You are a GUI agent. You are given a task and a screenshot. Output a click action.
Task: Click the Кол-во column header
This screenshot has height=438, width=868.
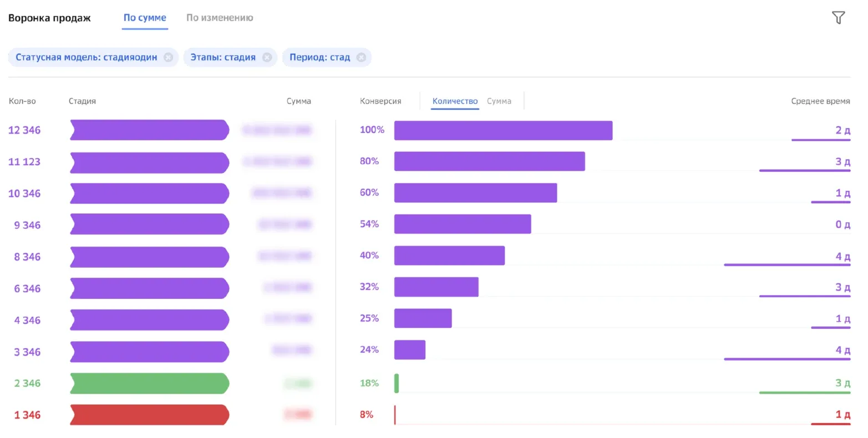tap(22, 101)
